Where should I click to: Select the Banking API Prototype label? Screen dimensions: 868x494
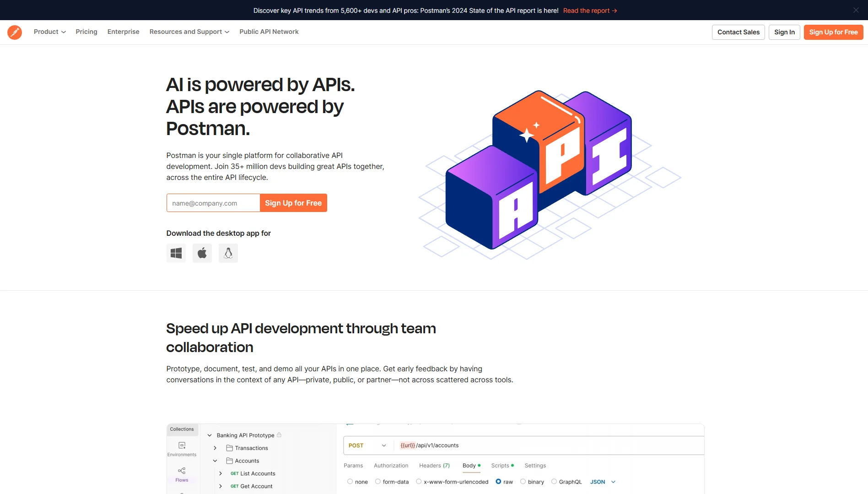pyautogui.click(x=246, y=435)
